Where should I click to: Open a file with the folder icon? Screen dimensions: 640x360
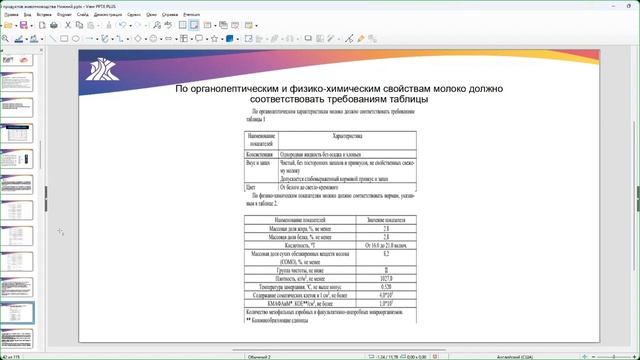(8, 25)
